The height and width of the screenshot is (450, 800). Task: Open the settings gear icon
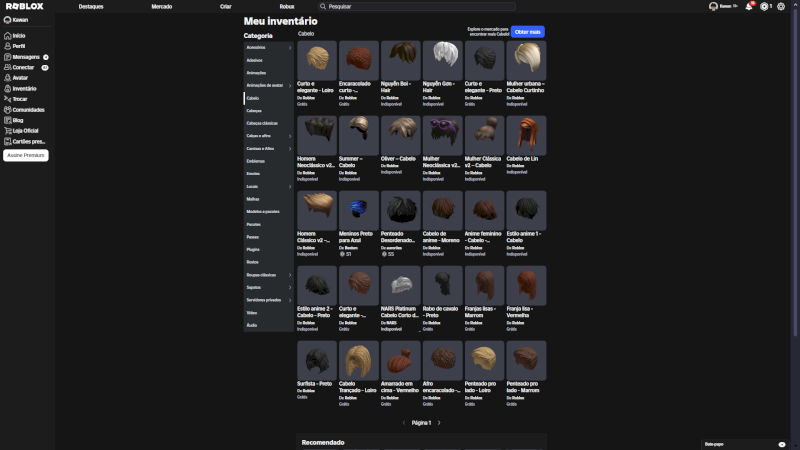pos(781,6)
